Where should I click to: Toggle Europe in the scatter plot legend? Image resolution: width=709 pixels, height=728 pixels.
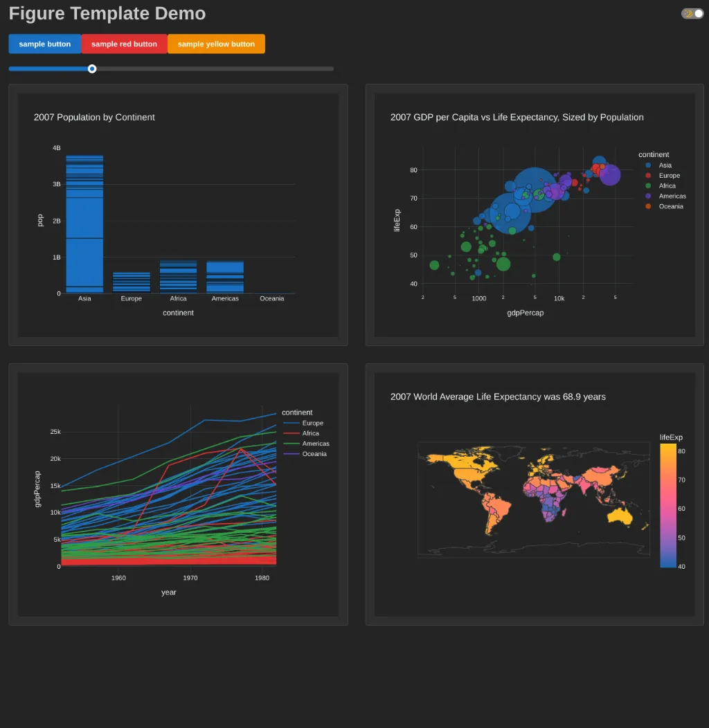(669, 176)
